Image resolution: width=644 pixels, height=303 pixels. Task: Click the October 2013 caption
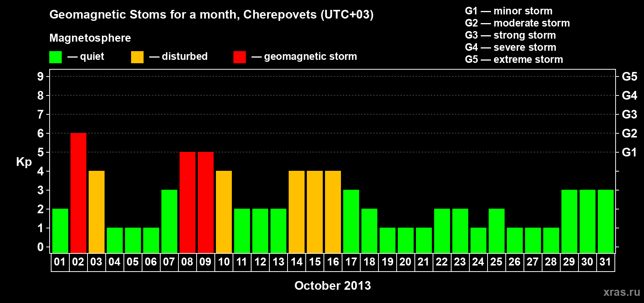click(x=333, y=286)
